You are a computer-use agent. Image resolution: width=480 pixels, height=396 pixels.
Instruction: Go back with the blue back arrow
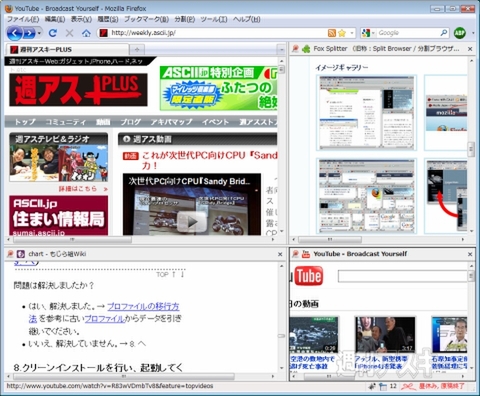pos(14,33)
